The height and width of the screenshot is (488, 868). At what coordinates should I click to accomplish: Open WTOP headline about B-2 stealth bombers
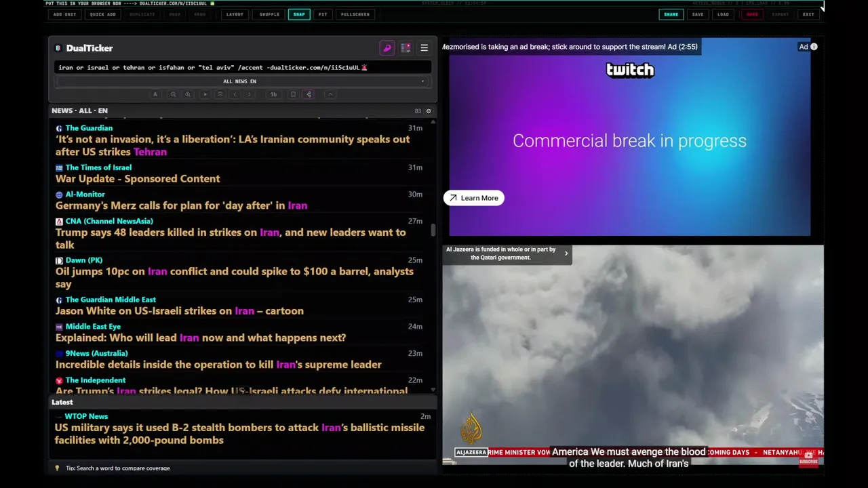[239, 434]
